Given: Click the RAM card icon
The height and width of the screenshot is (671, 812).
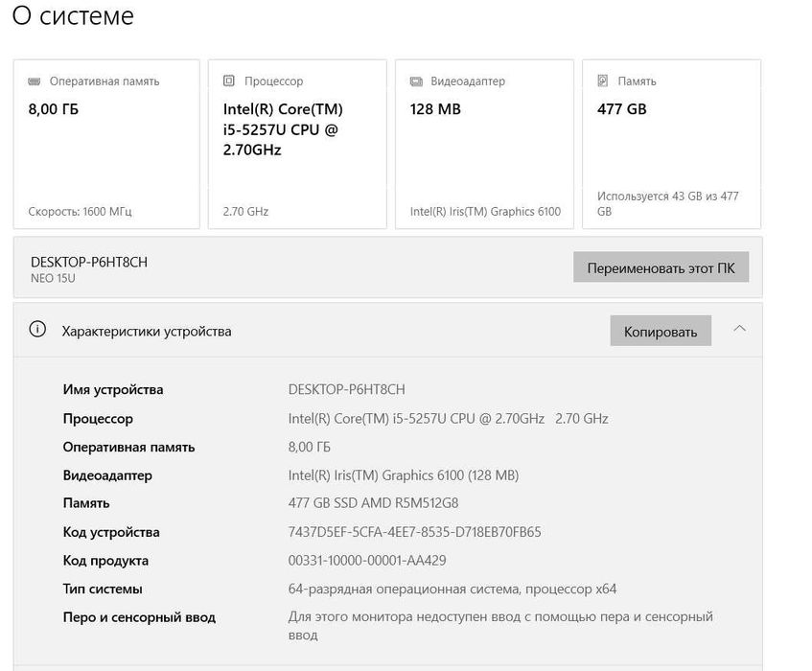Looking at the screenshot, I should (x=35, y=81).
